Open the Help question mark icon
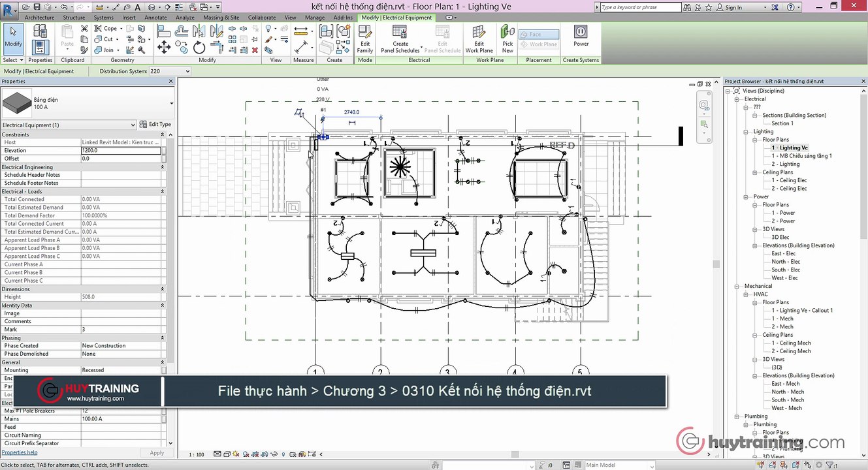The height and width of the screenshot is (470, 868). [x=791, y=7]
